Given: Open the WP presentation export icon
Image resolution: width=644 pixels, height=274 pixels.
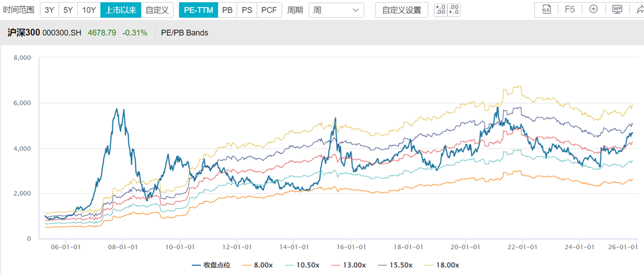Looking at the screenshot, I should coord(617,10).
